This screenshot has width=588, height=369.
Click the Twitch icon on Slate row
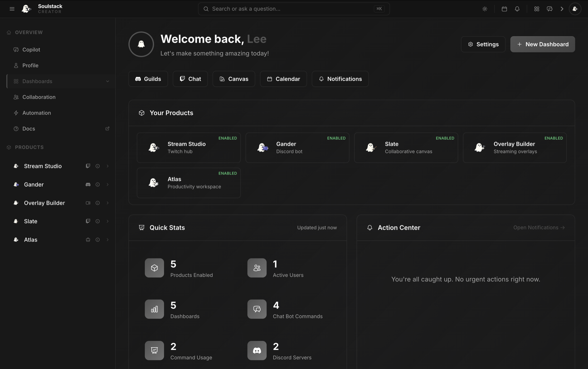(88, 221)
